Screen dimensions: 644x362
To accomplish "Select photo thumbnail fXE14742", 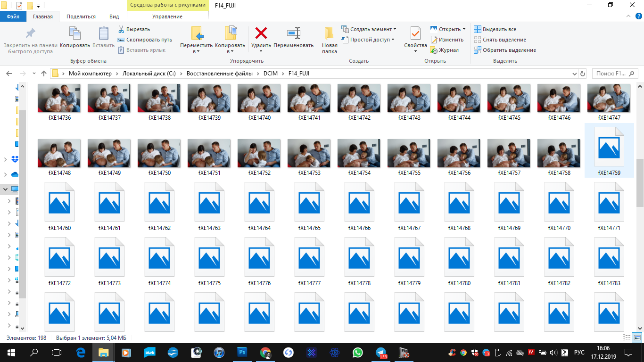I will click(359, 98).
